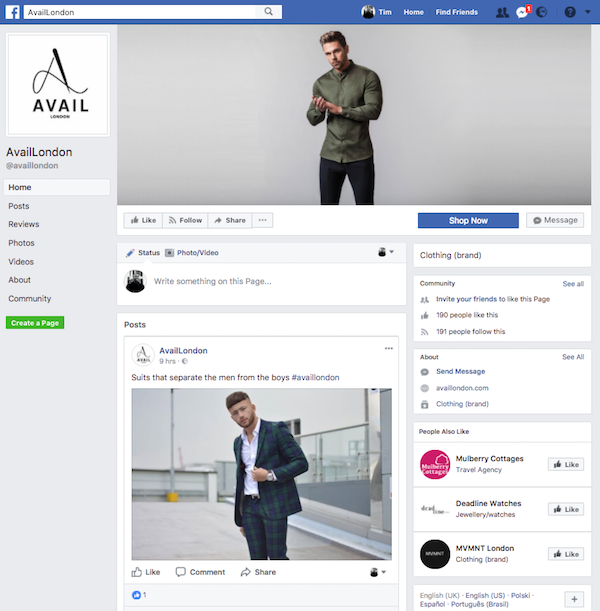Image resolution: width=600 pixels, height=611 pixels.
Task: Open the post's 9 hrs timestamp
Action: click(x=167, y=362)
